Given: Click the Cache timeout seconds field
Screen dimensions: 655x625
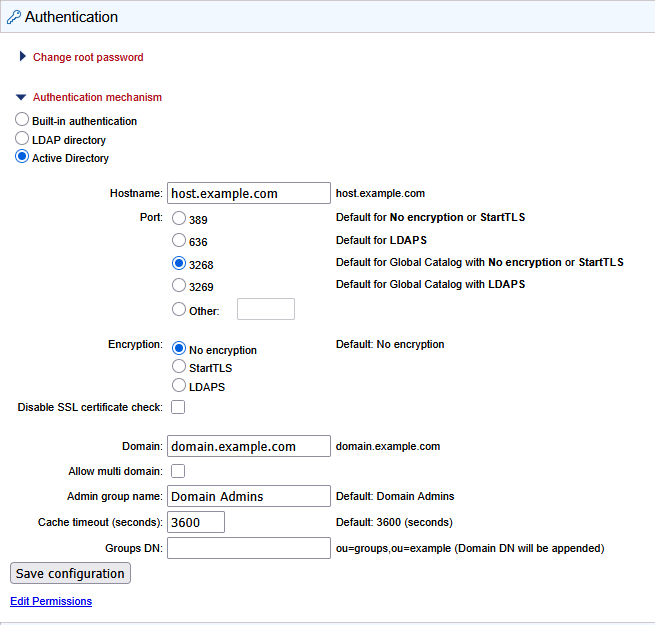Looking at the screenshot, I should 196,522.
